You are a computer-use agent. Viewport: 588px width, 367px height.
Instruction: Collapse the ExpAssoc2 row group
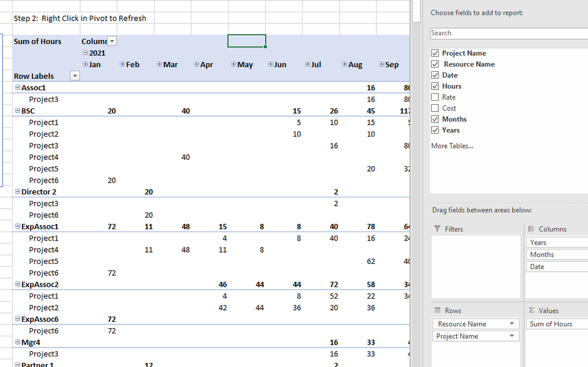(x=17, y=284)
